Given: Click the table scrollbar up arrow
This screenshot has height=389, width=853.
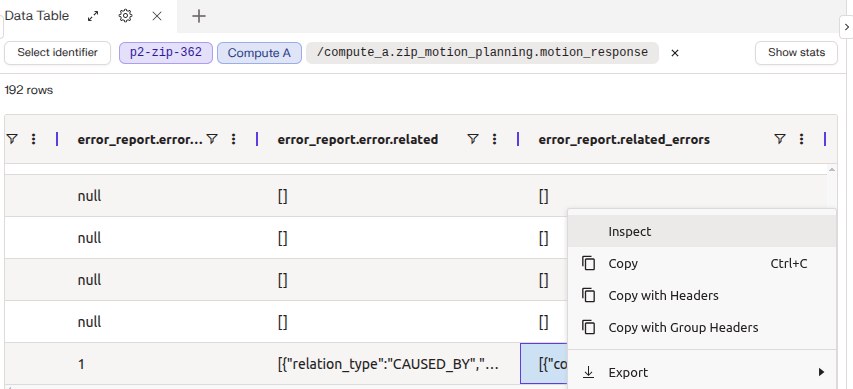Looking at the screenshot, I should 832,170.
